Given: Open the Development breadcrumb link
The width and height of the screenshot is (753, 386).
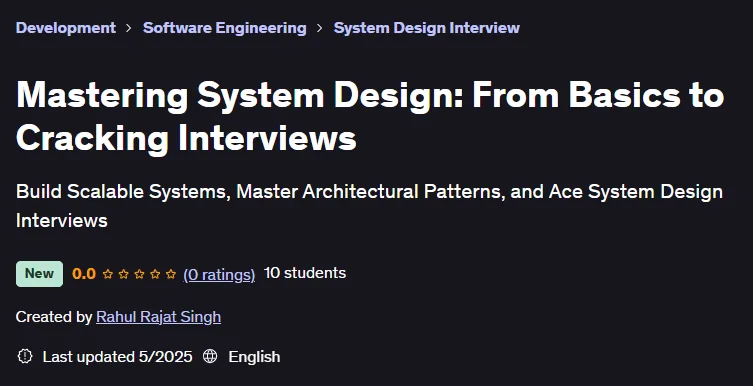Looking at the screenshot, I should click(x=66, y=28).
